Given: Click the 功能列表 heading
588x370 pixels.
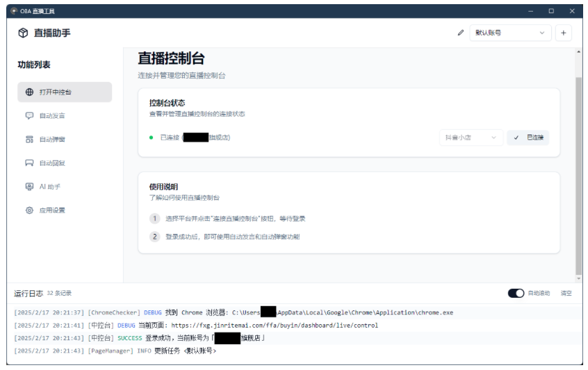Looking at the screenshot, I should tap(34, 65).
